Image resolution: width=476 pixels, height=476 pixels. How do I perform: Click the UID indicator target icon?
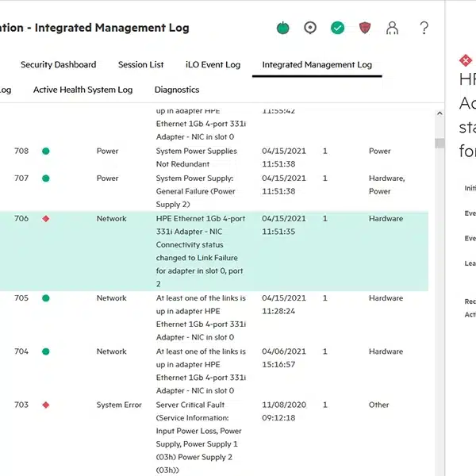pos(310,29)
